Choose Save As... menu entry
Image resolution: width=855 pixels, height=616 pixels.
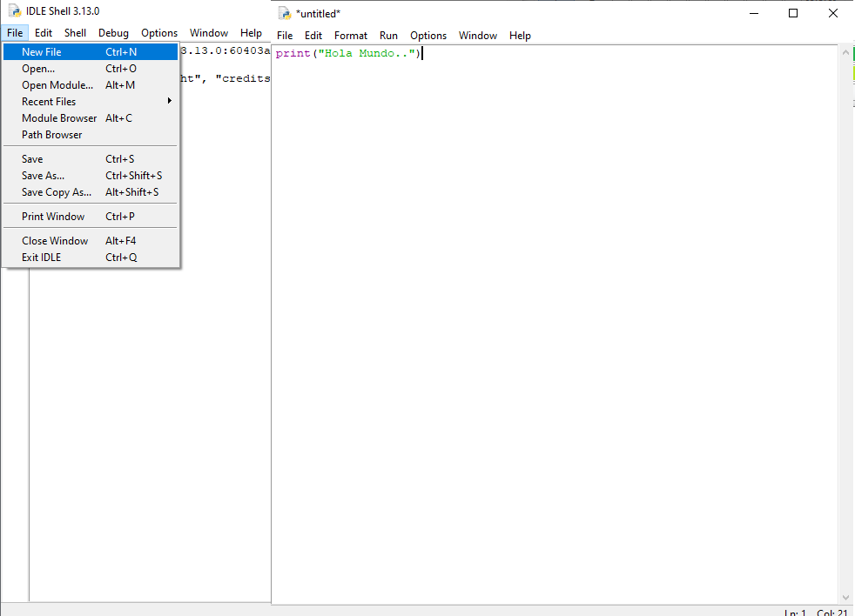91,176
